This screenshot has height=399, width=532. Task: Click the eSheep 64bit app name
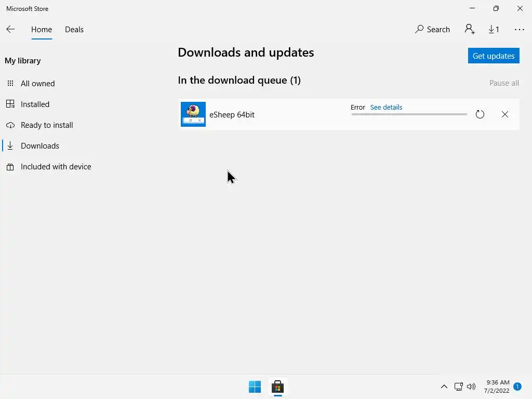pyautogui.click(x=232, y=115)
